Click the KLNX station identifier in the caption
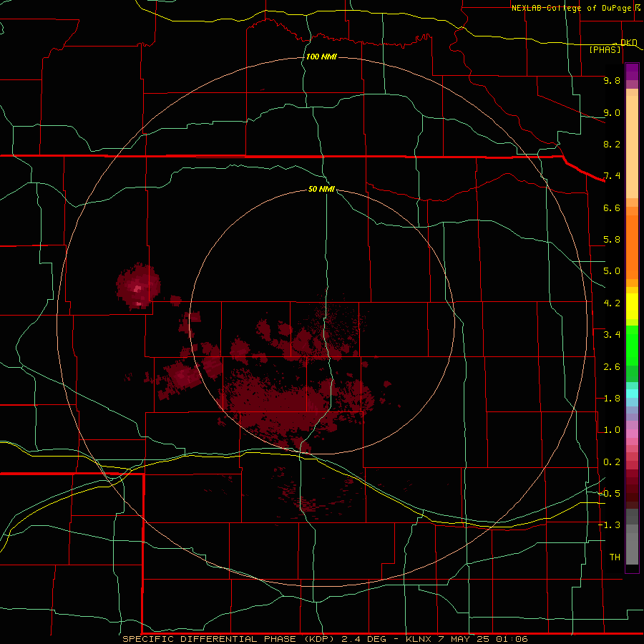The height and width of the screenshot is (644, 644). [x=419, y=639]
